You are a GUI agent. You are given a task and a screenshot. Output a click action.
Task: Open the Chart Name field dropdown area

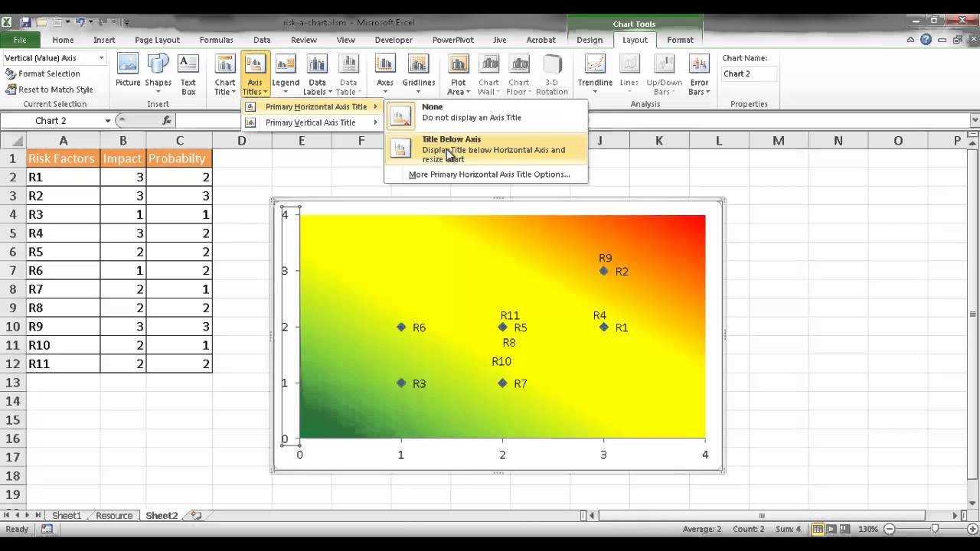point(749,73)
